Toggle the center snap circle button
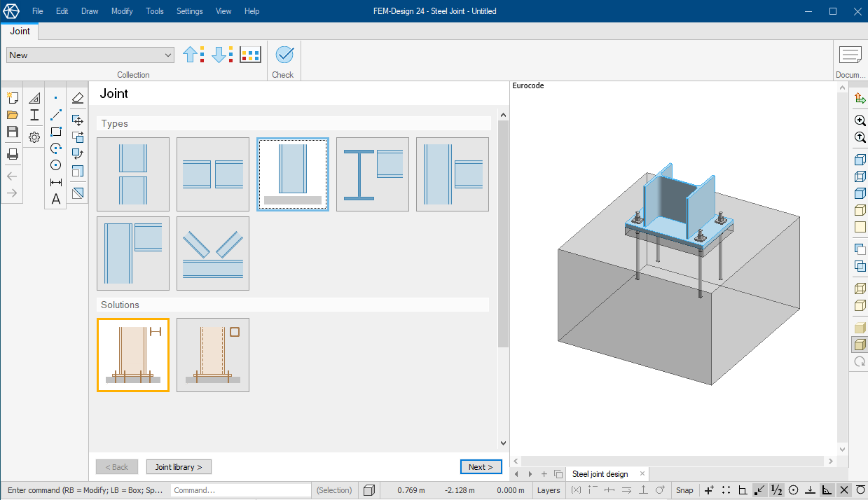This screenshot has height=500, width=868. pos(793,490)
